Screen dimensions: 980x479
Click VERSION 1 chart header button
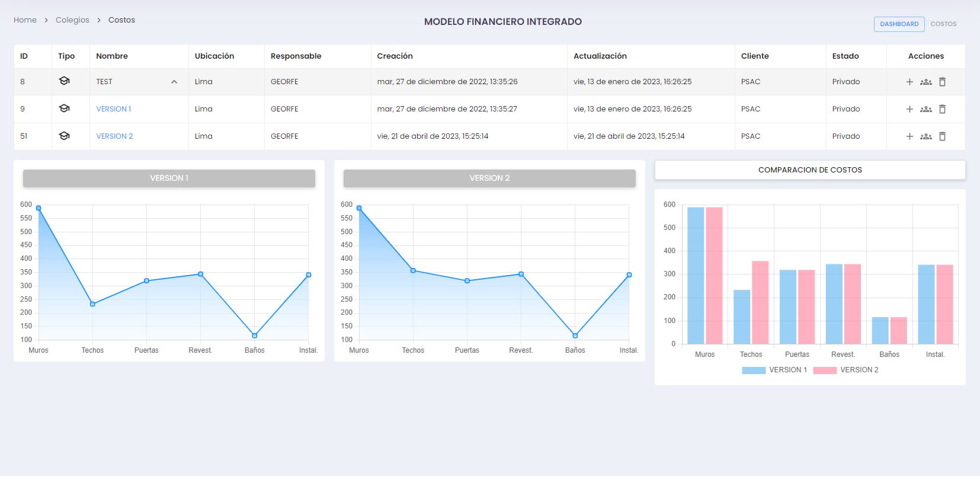[x=169, y=178]
